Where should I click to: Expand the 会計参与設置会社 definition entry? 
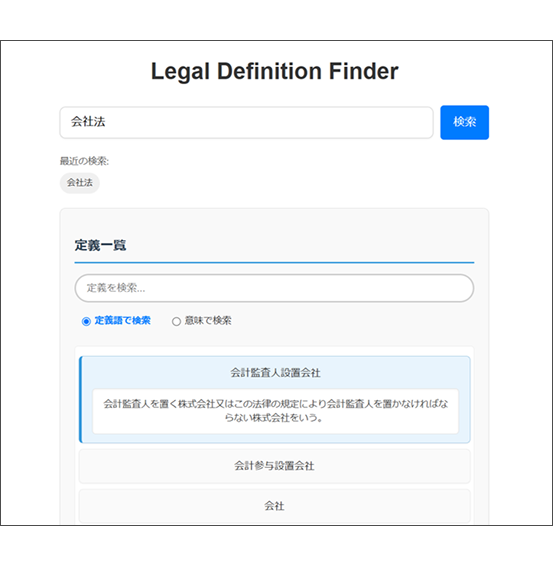[x=274, y=466]
